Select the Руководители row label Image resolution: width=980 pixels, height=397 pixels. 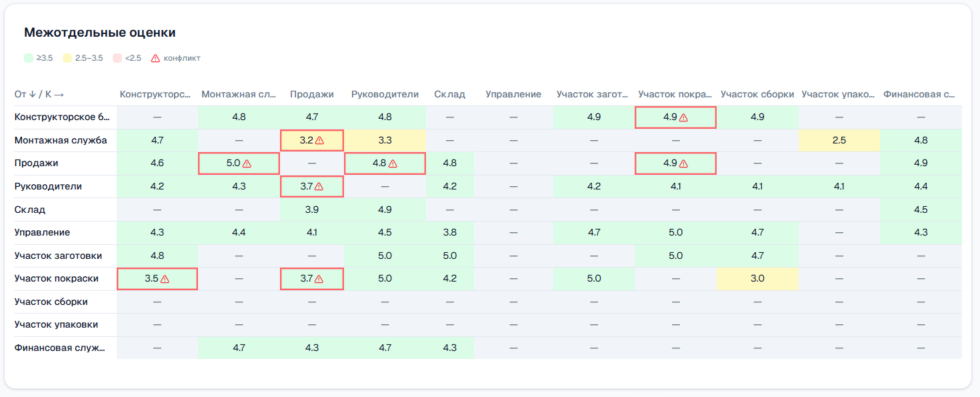(48, 187)
